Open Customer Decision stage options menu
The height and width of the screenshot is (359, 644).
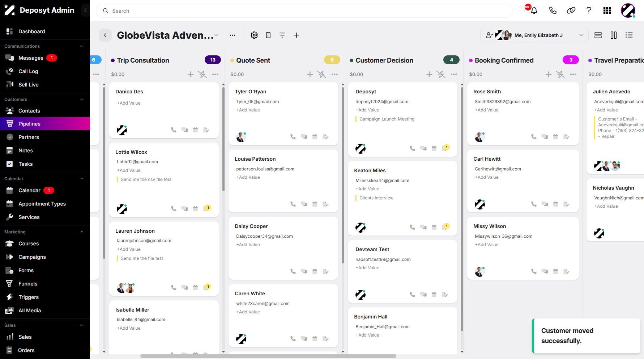pos(454,74)
